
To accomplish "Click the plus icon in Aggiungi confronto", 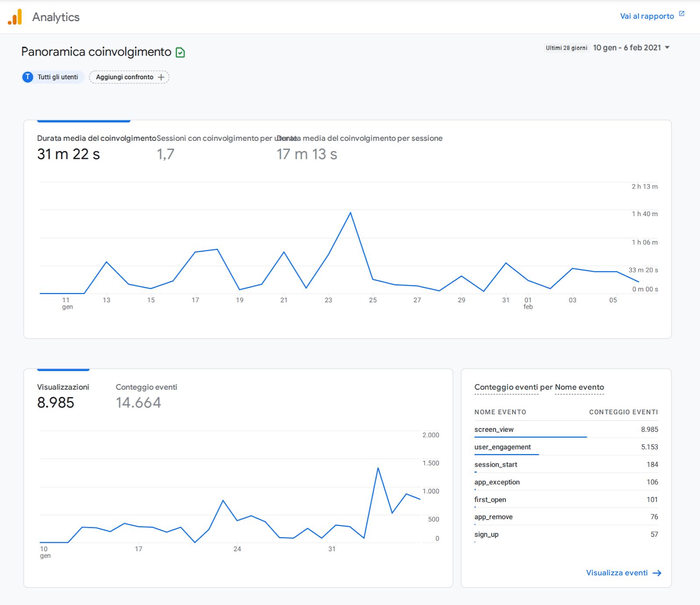I will pos(161,77).
